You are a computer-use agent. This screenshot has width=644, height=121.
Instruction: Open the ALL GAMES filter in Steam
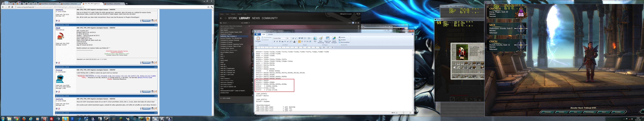[x=245, y=23]
